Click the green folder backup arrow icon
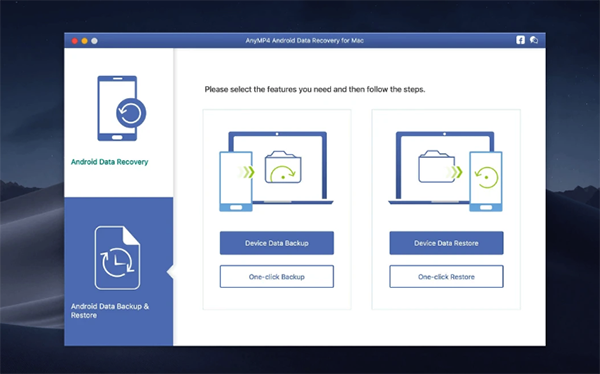 coord(283,167)
